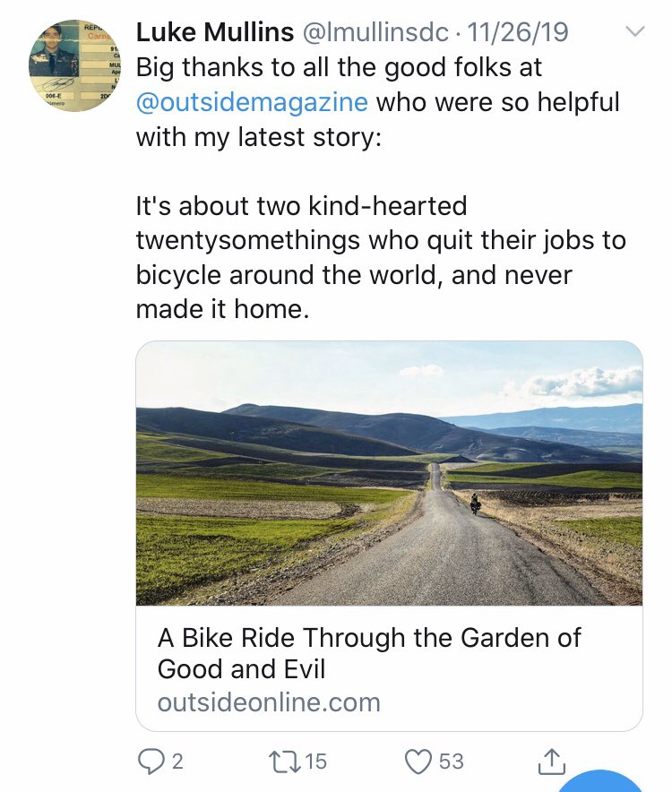Open the @lmullinsdc handle
Viewport: 672px width, 792px height.
pyautogui.click(x=375, y=32)
